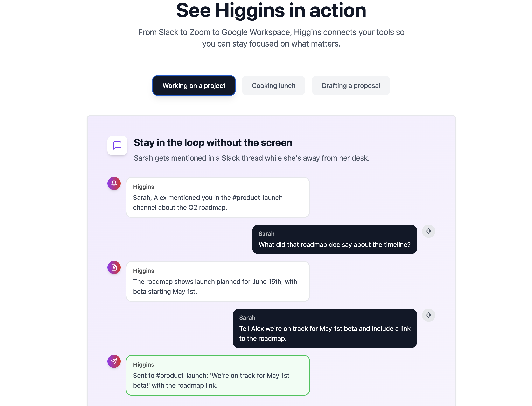The height and width of the screenshot is (406, 532).
Task: Click the microphone icon beside Sarah's timeline question
Action: (429, 231)
